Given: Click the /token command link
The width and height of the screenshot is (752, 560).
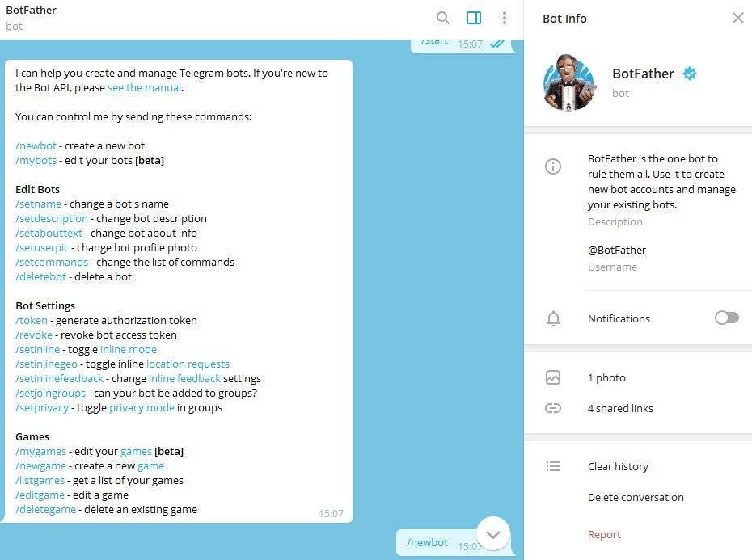Looking at the screenshot, I should (32, 320).
